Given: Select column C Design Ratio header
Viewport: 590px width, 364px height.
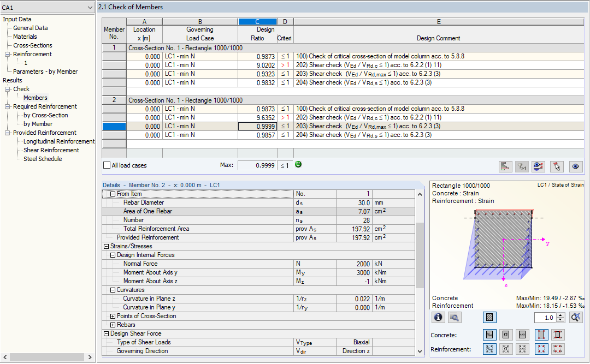Looking at the screenshot, I should tap(257, 22).
